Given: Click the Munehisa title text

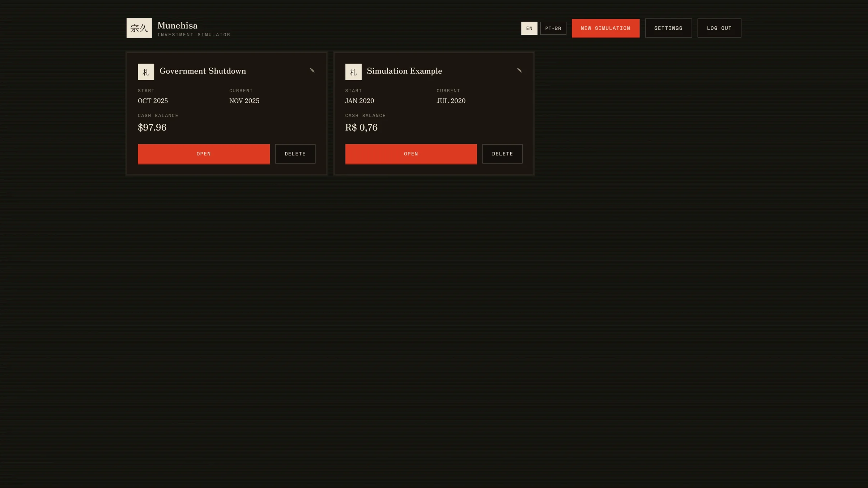Looking at the screenshot, I should [x=177, y=25].
